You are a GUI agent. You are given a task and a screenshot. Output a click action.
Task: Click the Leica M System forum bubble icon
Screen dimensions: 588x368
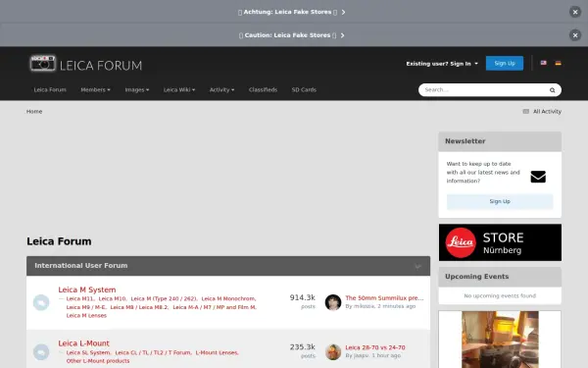tap(41, 302)
